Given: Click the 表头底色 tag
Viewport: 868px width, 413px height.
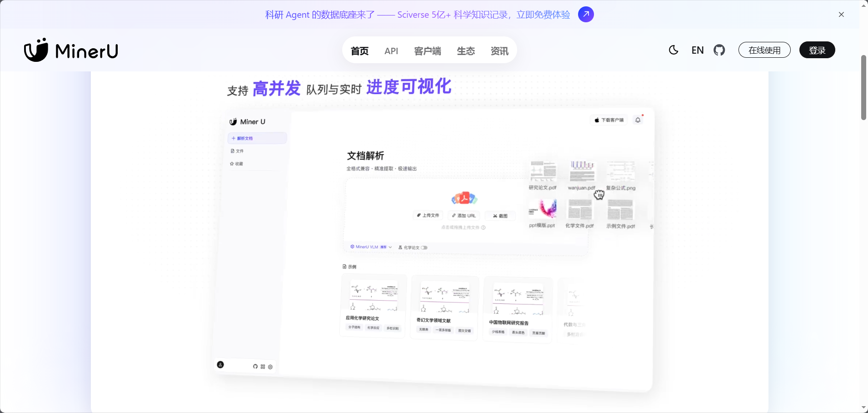Looking at the screenshot, I should pyautogui.click(x=518, y=332).
